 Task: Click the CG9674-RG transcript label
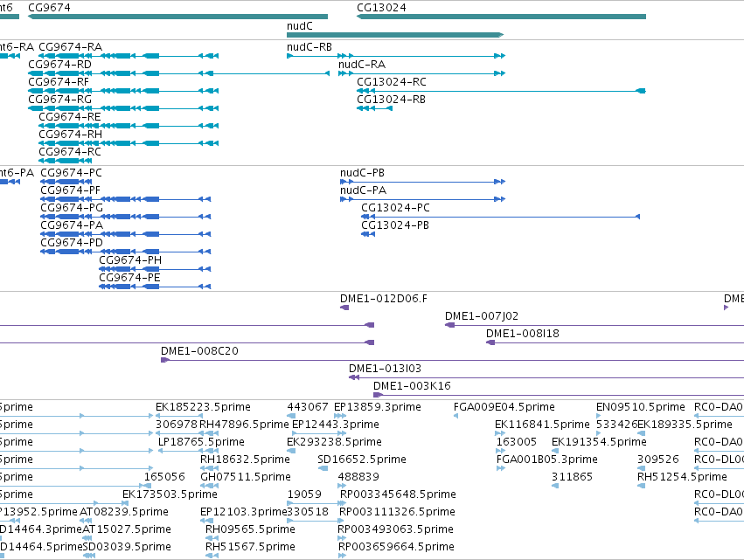pos(59,100)
